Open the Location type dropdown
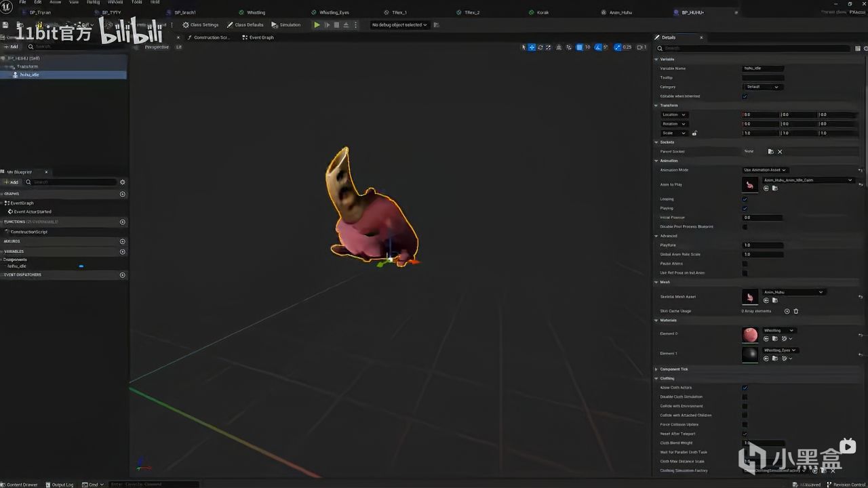This screenshot has height=488, width=868. click(674, 115)
